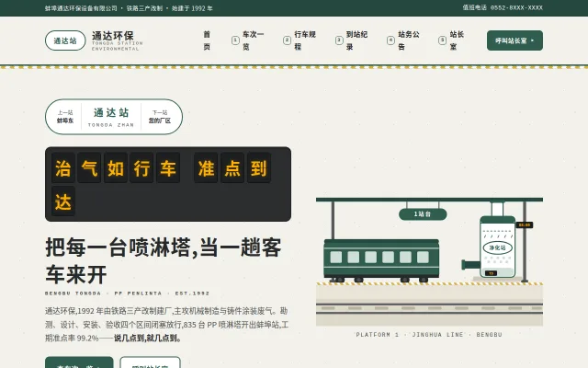Screen dimensions: 588x368
Task: Open the 到站纪录 nav item
Action: point(351,40)
